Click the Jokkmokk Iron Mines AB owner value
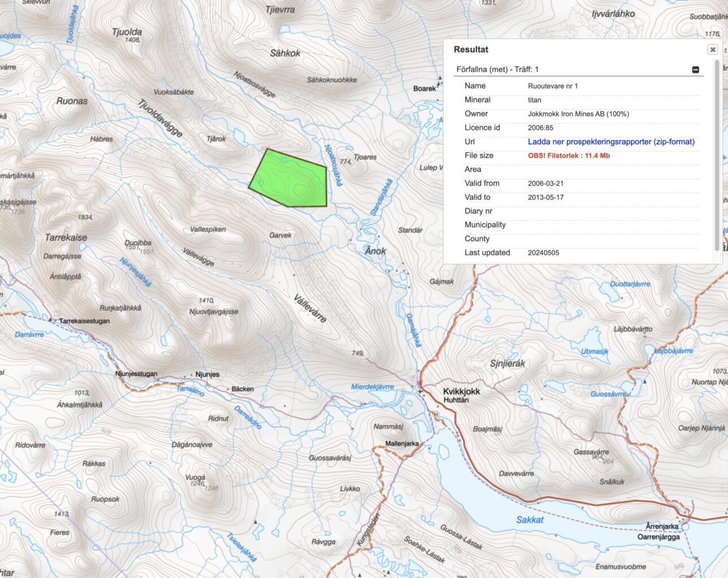The width and height of the screenshot is (728, 578). click(578, 114)
